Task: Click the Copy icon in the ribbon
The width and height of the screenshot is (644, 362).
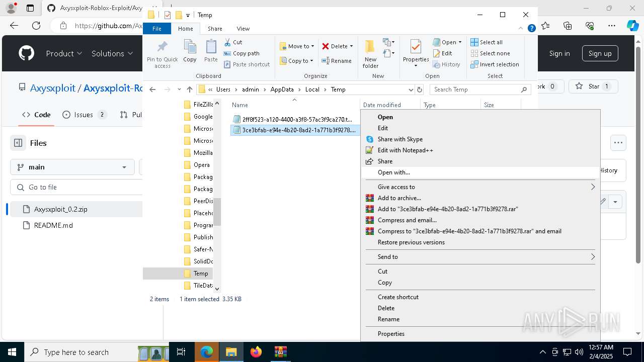Action: [190, 51]
